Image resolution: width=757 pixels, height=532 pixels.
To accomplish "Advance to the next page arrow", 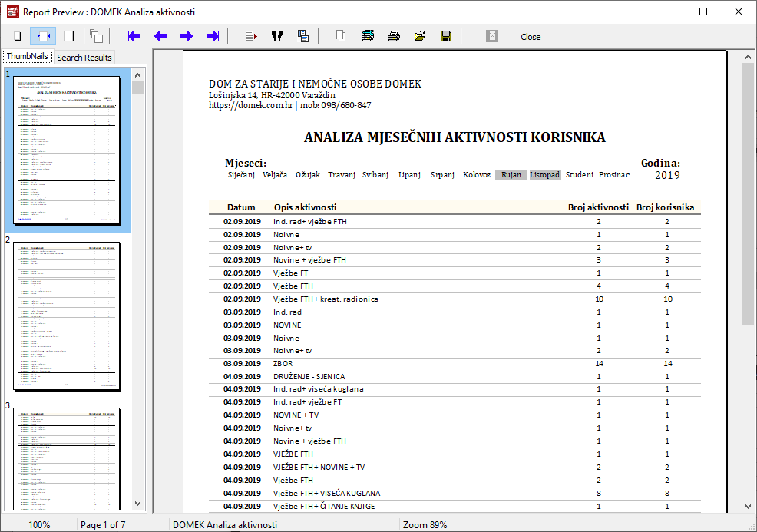I will click(x=187, y=36).
